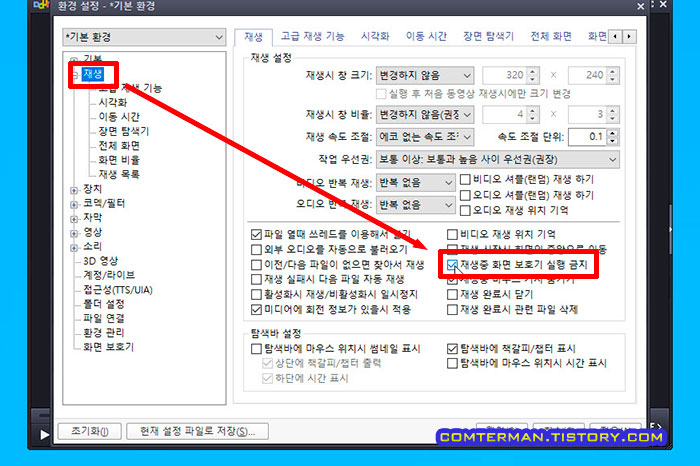Open 재생시 창 크기 dropdown
700x466 pixels.
click(x=425, y=75)
